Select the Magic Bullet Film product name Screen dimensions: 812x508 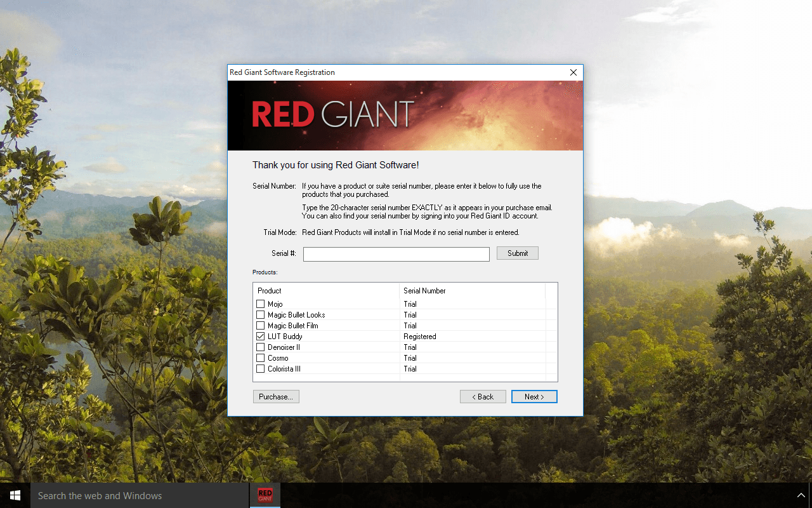293,326
